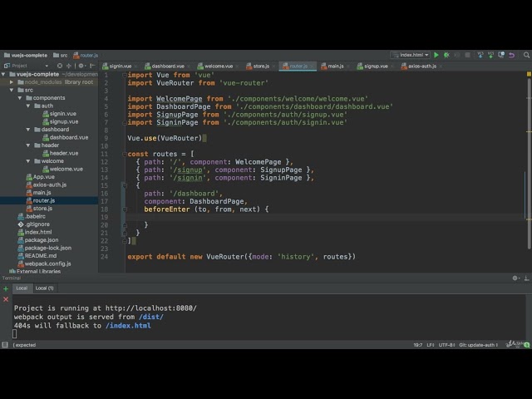This screenshot has height=399, width=532.
Task: Open App.vue in the project tree
Action: point(40,177)
